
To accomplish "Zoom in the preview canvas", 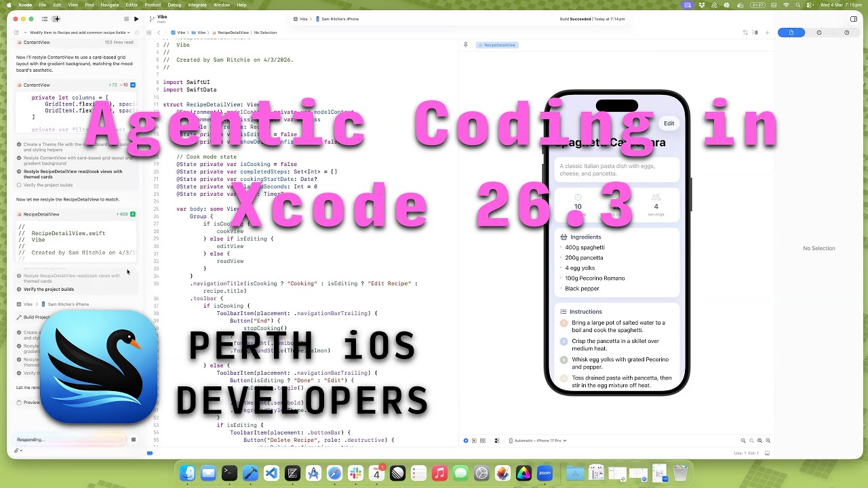I will pos(768,441).
